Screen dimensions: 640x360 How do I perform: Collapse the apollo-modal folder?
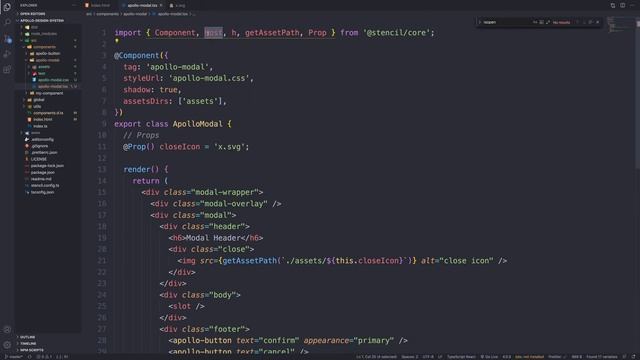47,60
